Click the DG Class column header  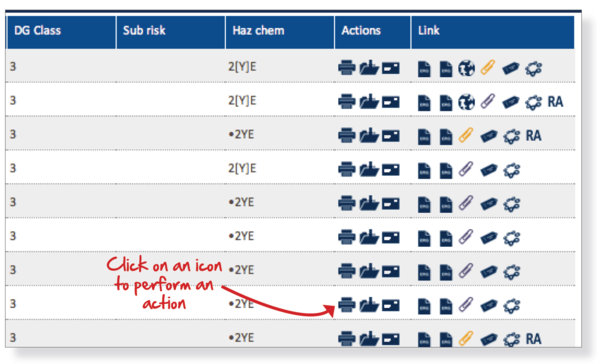(x=61, y=32)
